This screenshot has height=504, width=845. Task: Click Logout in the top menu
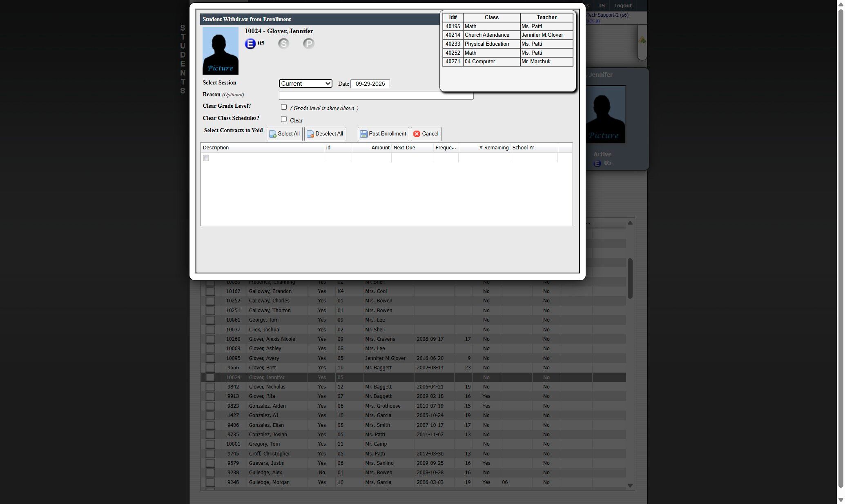click(622, 6)
